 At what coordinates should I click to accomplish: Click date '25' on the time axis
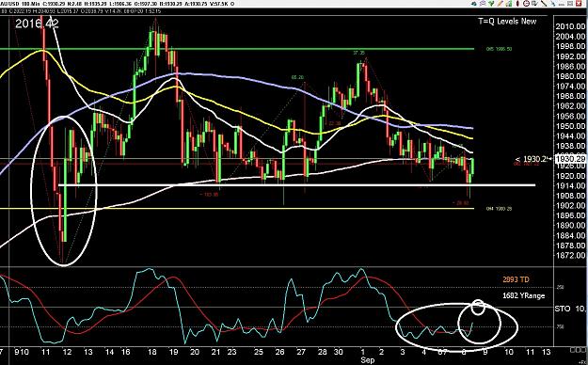pos(259,352)
